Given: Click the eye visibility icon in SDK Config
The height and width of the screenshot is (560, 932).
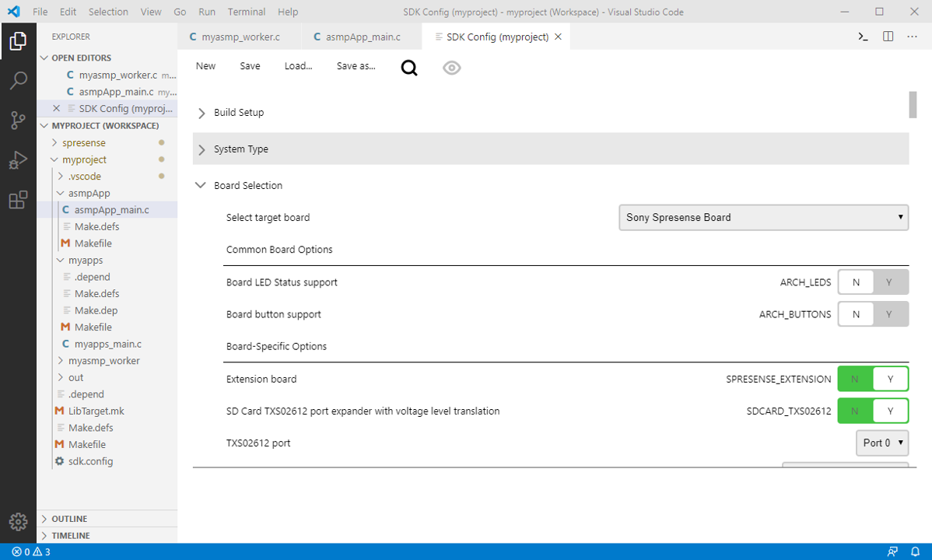Looking at the screenshot, I should [x=452, y=68].
